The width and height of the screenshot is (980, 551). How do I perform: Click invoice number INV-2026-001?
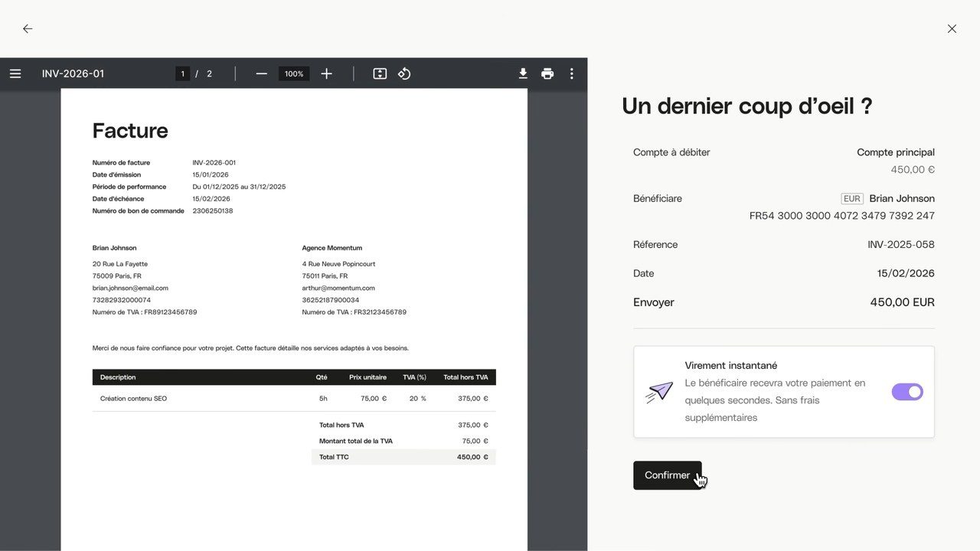point(214,163)
